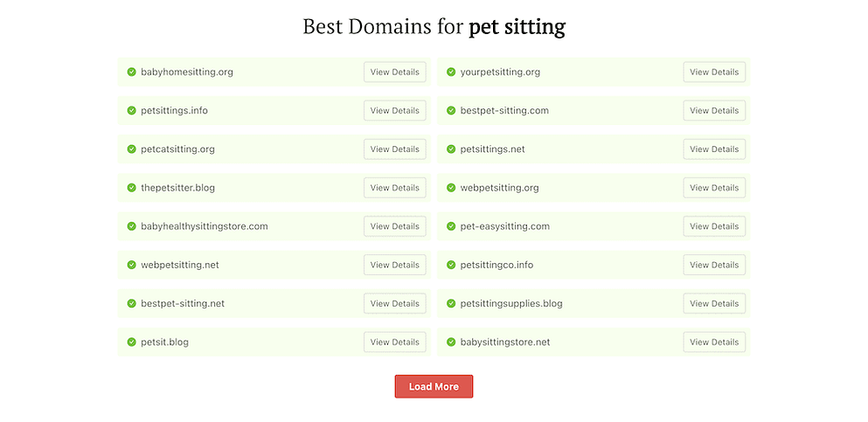The image size is (868, 422).
Task: Select the webpetsitting.org domain name
Action: coord(499,188)
